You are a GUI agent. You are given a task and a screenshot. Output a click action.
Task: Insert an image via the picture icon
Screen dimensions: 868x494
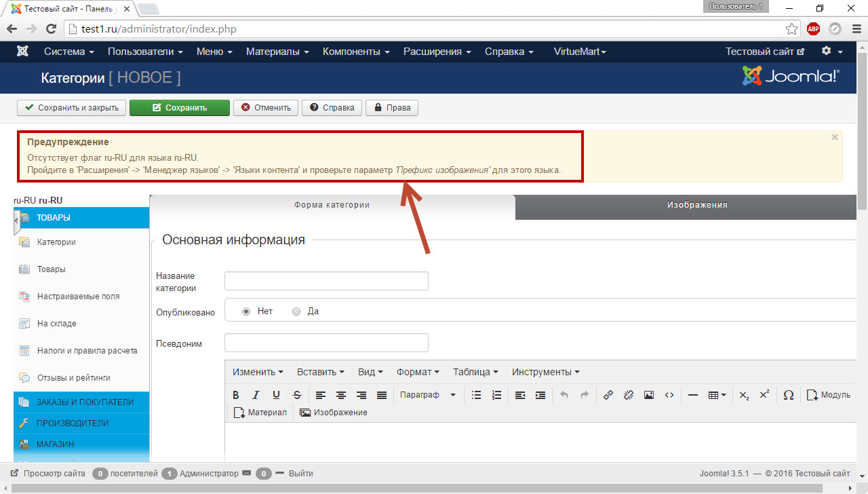pos(648,394)
